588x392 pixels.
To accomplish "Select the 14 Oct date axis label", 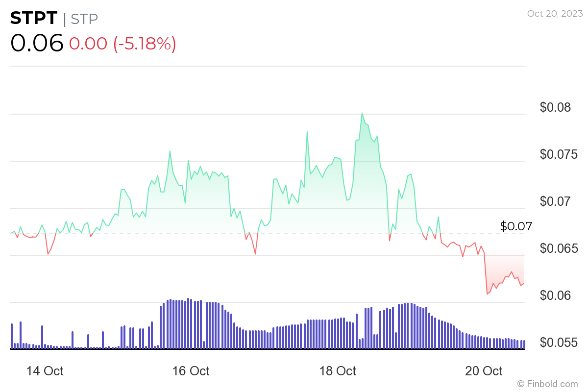I will [x=45, y=371].
